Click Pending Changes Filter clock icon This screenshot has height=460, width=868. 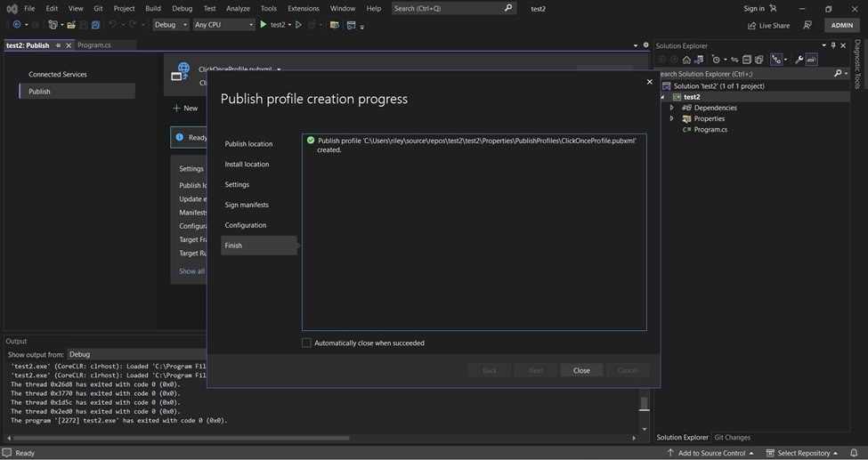pyautogui.click(x=716, y=60)
